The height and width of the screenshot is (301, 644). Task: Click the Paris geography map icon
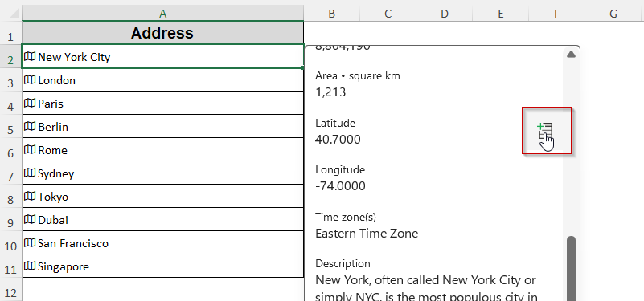click(30, 103)
